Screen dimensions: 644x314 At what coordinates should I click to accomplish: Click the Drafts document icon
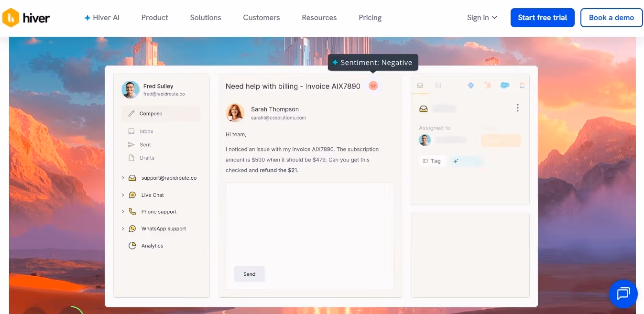131,158
